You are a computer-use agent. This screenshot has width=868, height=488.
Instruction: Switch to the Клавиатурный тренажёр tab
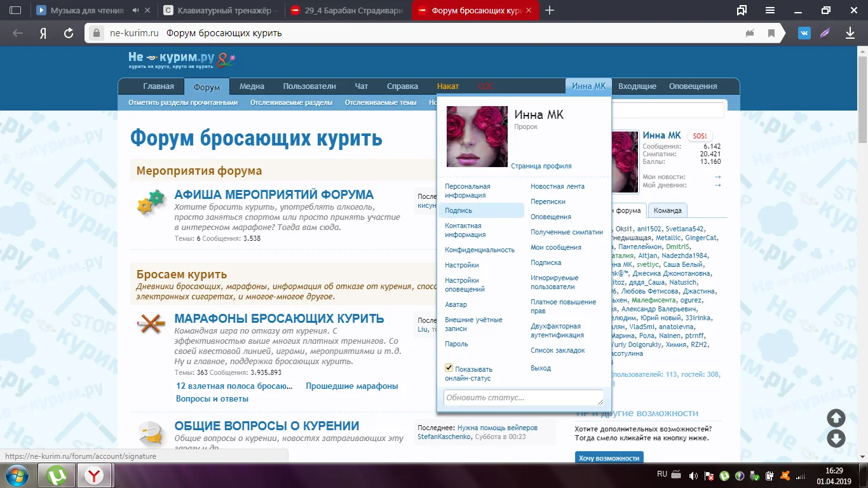click(x=220, y=10)
